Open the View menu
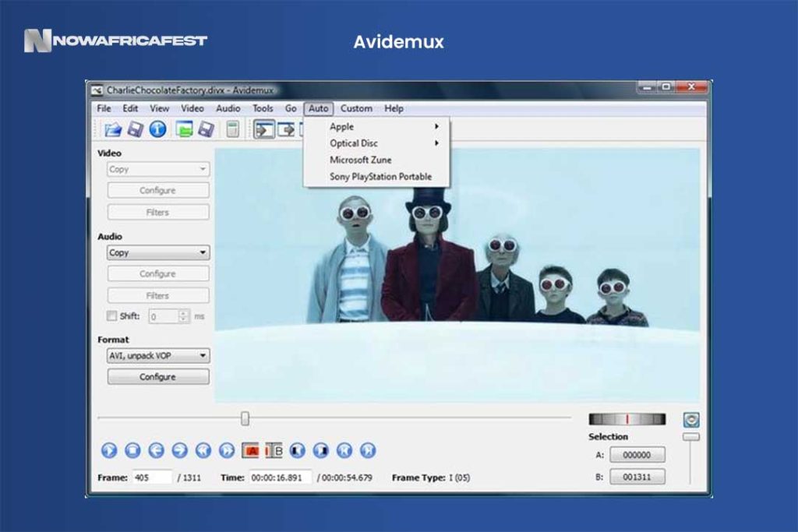798x532 pixels. (x=159, y=108)
